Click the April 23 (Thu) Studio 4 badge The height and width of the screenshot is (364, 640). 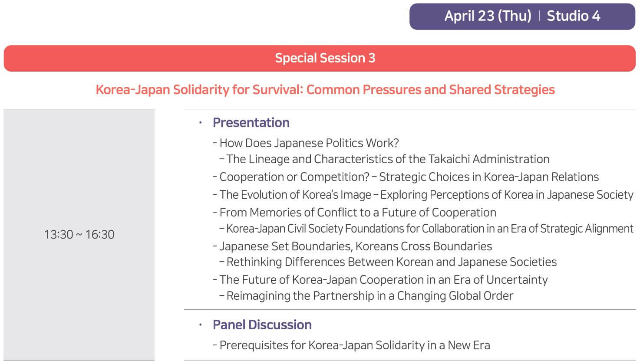pos(522,16)
